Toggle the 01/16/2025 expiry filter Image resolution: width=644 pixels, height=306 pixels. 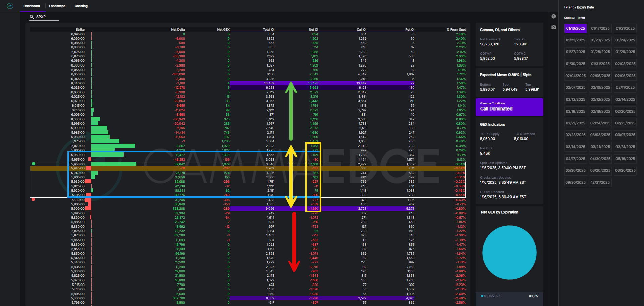576,29
